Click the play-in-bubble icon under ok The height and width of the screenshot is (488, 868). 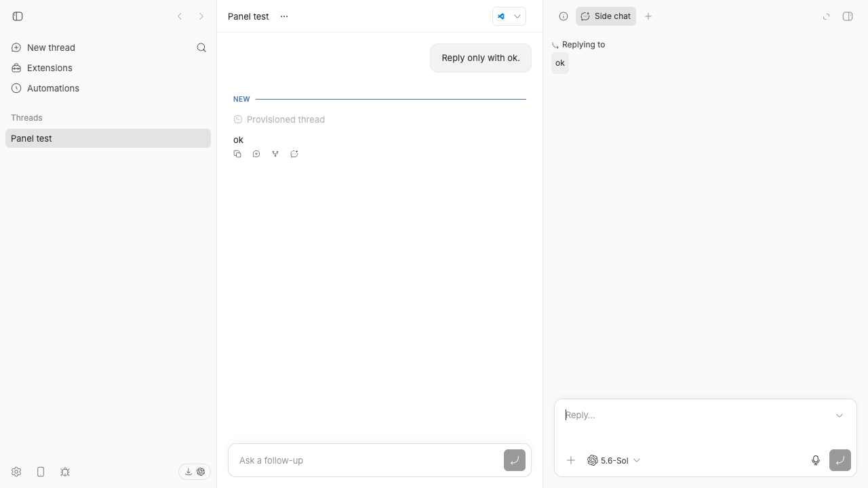coord(256,154)
